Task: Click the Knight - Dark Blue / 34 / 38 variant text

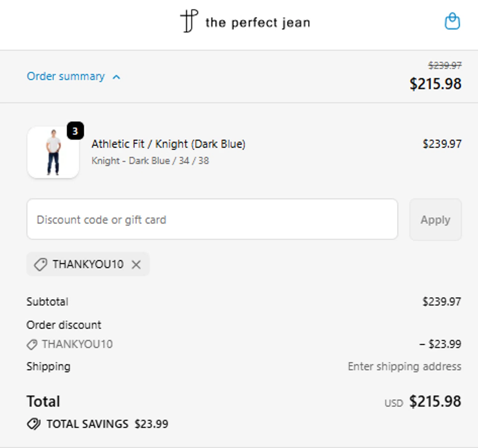Action: coord(150,161)
